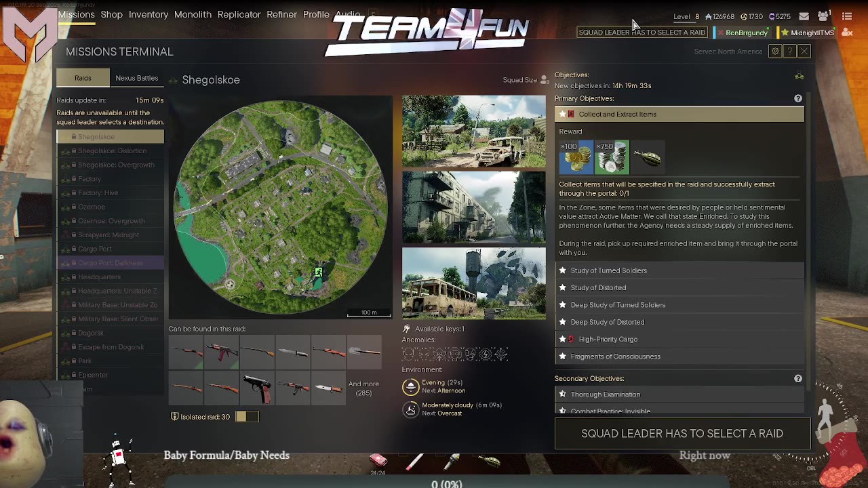
Task: Click the crosshair anomaly icon
Action: click(501, 354)
